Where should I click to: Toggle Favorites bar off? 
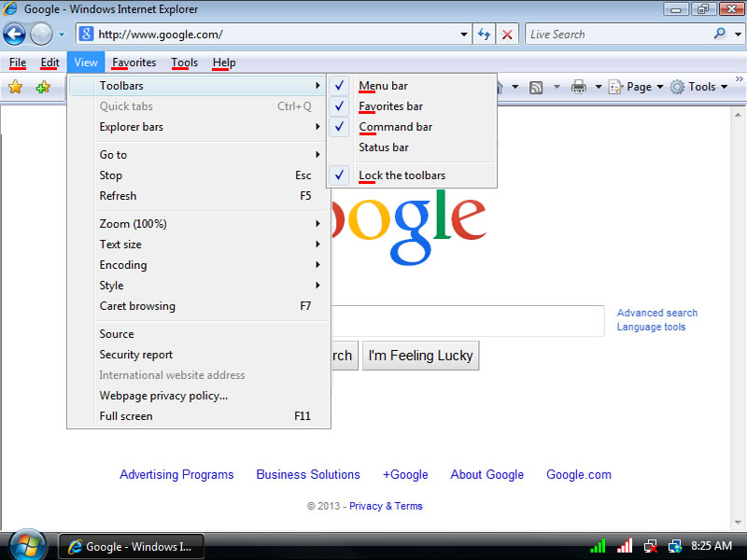[x=390, y=106]
